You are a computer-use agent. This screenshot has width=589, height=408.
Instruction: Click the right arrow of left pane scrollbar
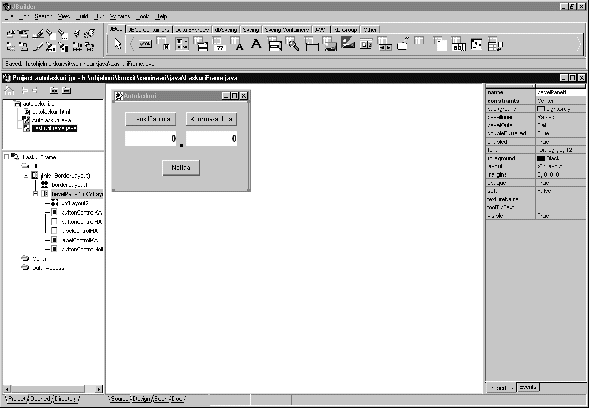pos(99,389)
